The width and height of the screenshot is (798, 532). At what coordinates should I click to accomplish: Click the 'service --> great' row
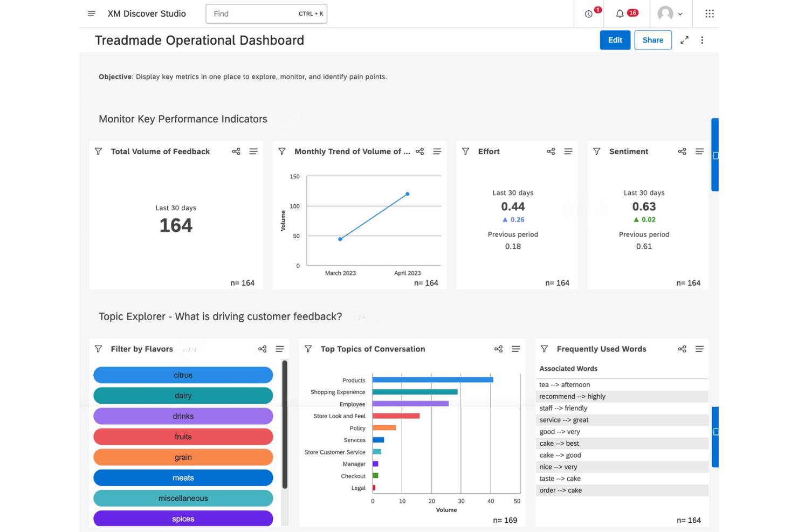tap(622, 420)
